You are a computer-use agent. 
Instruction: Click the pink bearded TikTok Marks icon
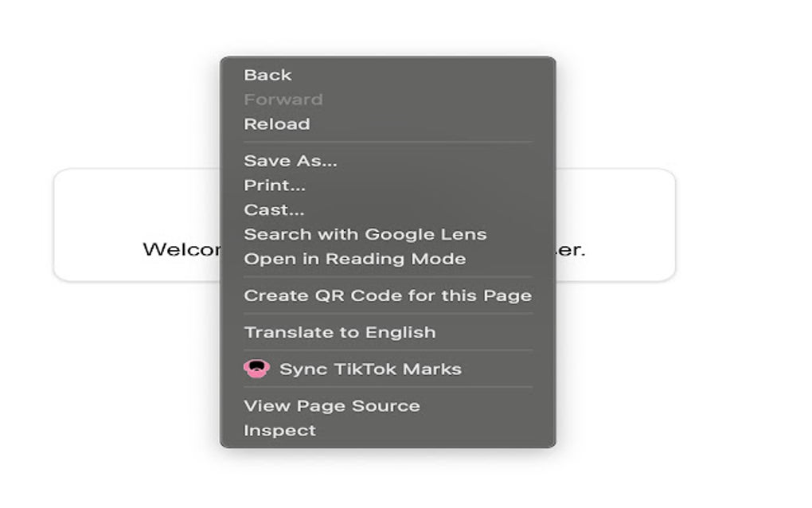click(x=256, y=369)
